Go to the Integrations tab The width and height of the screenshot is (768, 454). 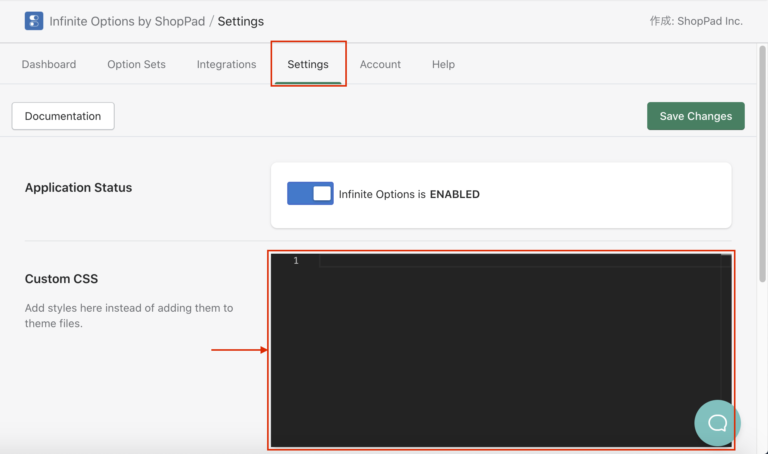[226, 64]
